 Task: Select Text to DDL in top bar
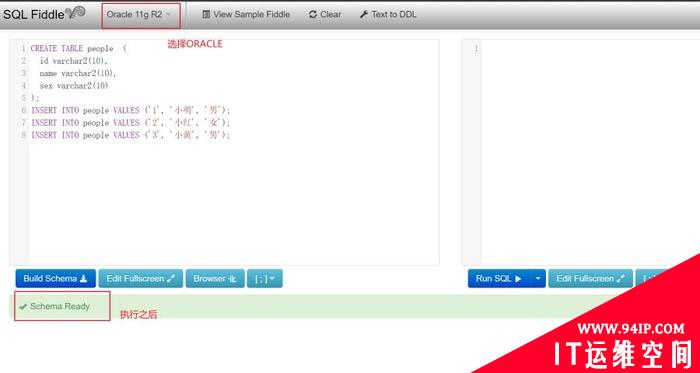click(x=388, y=14)
